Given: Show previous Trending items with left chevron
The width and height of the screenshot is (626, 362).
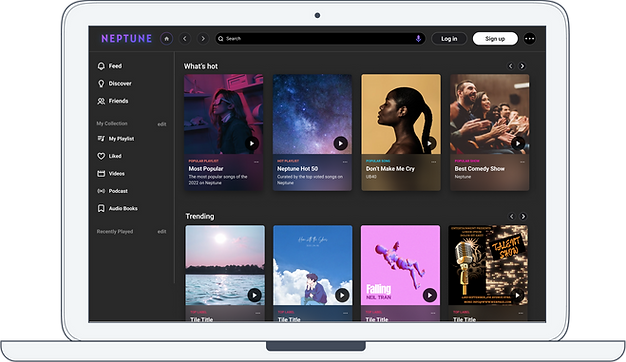Looking at the screenshot, I should pyautogui.click(x=511, y=216).
